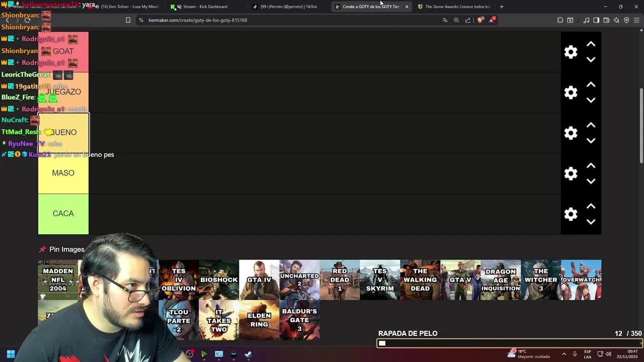
Task: Select the GTA V image
Action: click(460, 280)
